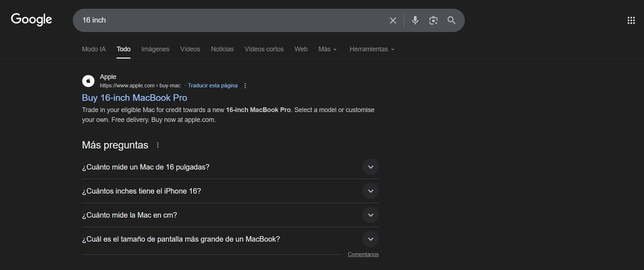The height and width of the screenshot is (270, 644).
Task: Click the 'Apple' site name above the URL
Action: pyautogui.click(x=108, y=77)
